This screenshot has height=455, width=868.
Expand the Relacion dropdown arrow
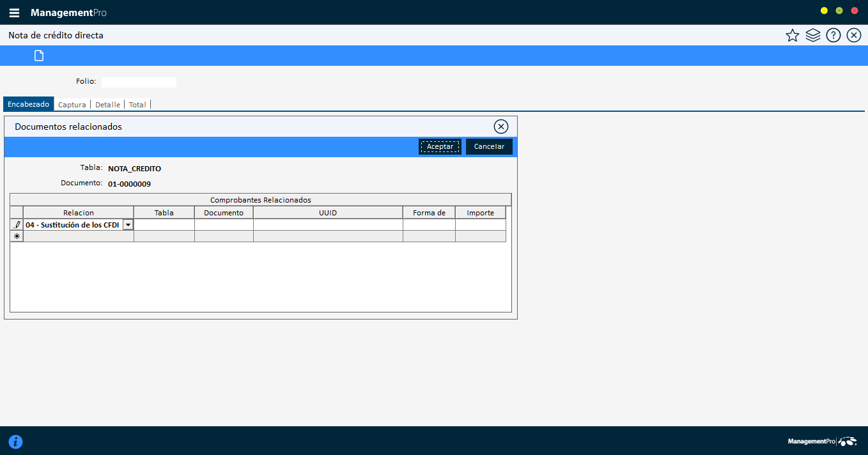[128, 225]
